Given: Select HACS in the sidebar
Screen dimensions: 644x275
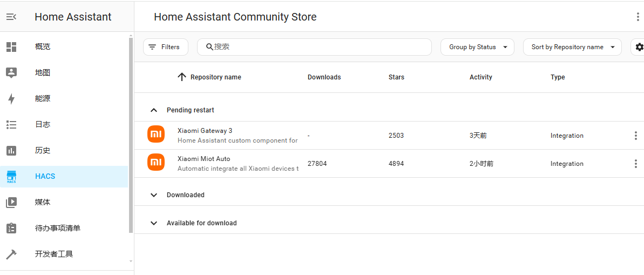Looking at the screenshot, I should 64,176.
